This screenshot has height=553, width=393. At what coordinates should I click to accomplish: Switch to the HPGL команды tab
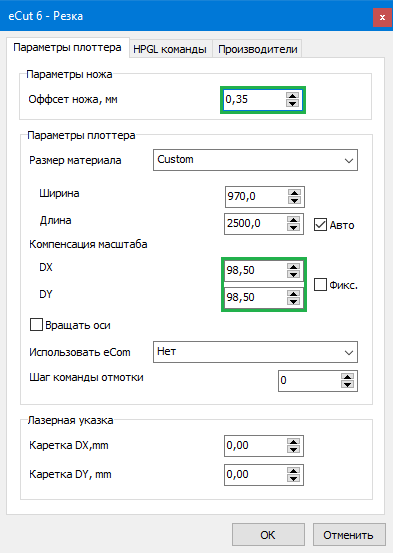[x=170, y=49]
